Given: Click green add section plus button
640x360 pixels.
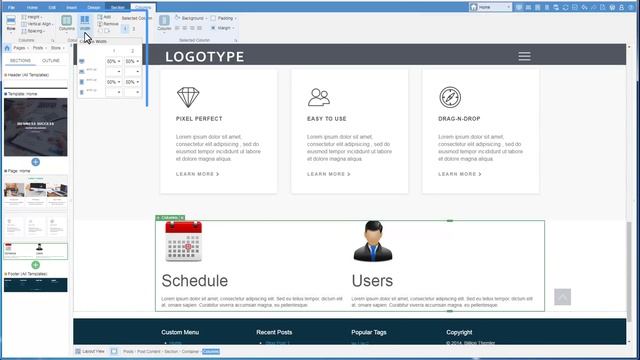Looking at the screenshot, I should (x=36, y=265).
